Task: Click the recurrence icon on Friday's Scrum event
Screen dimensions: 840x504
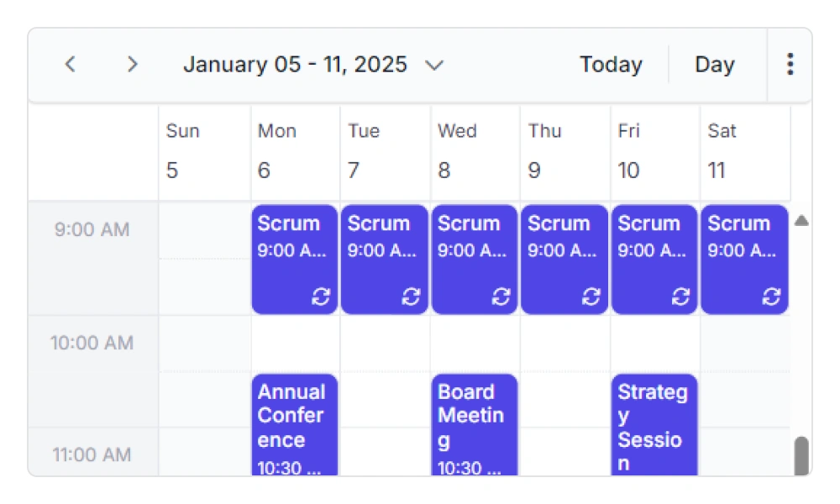Action: [x=680, y=296]
